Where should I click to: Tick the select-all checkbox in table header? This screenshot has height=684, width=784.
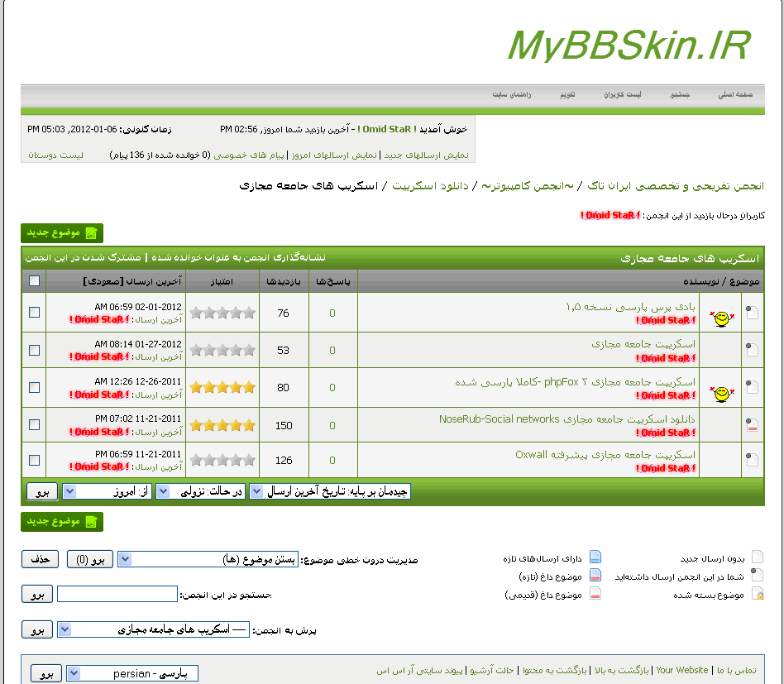pyautogui.click(x=34, y=281)
